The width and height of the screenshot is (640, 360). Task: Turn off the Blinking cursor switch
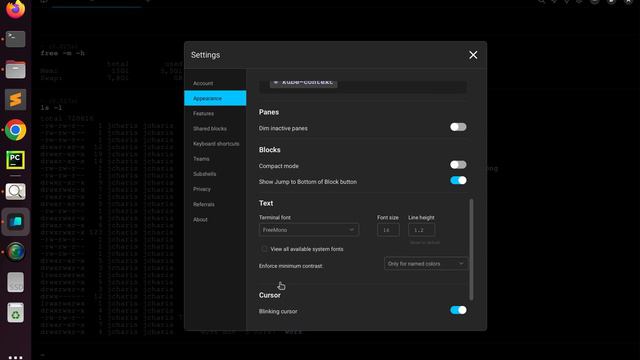tap(458, 310)
